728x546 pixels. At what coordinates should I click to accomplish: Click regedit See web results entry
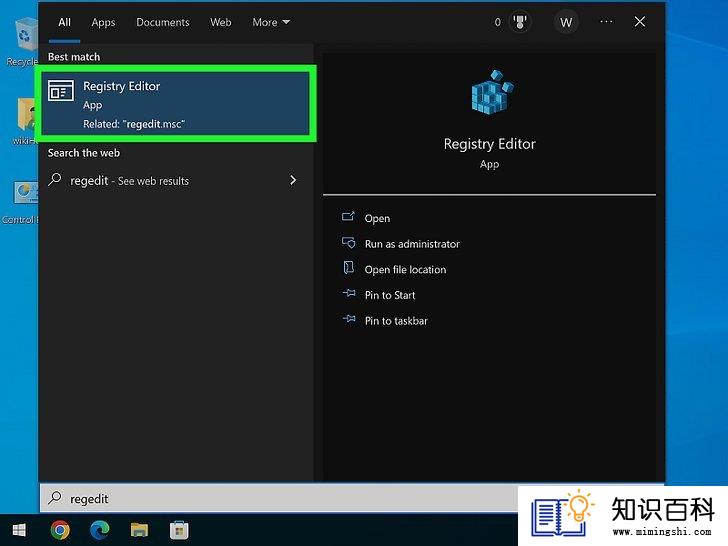point(175,180)
